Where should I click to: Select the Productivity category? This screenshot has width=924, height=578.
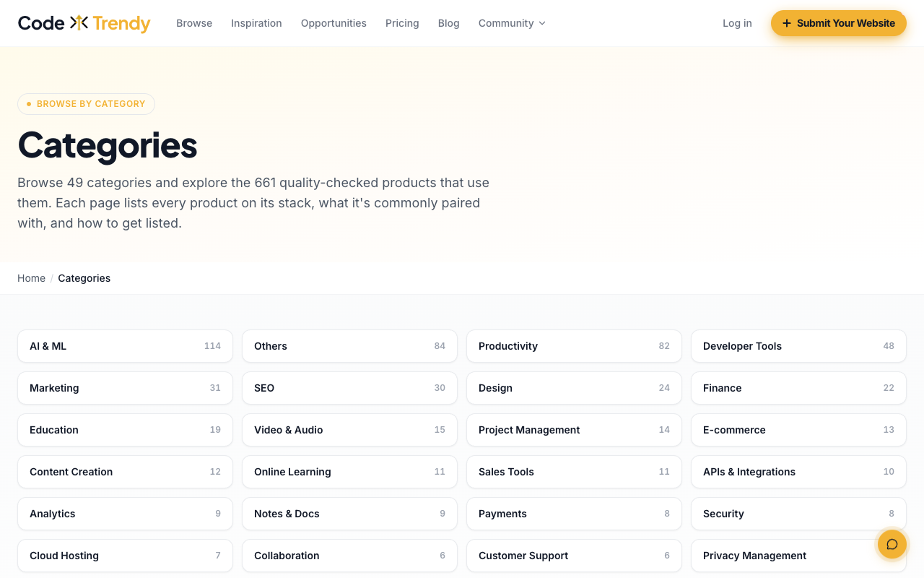[574, 346]
